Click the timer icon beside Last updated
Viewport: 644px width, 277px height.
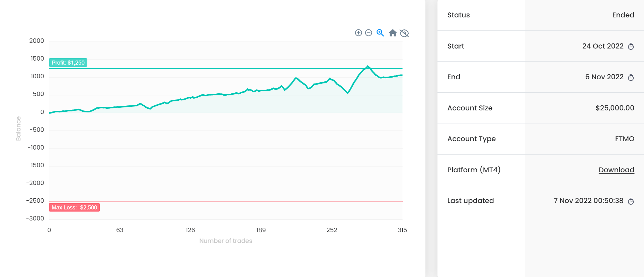click(631, 201)
